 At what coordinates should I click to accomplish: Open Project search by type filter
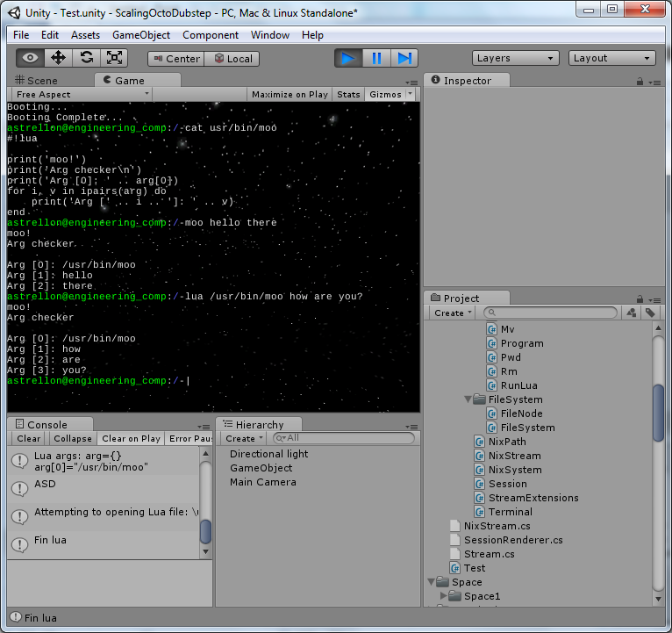tap(631, 313)
